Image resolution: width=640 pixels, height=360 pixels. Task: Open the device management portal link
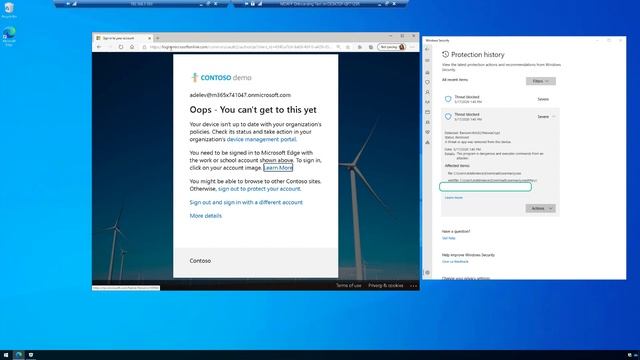coord(261,139)
